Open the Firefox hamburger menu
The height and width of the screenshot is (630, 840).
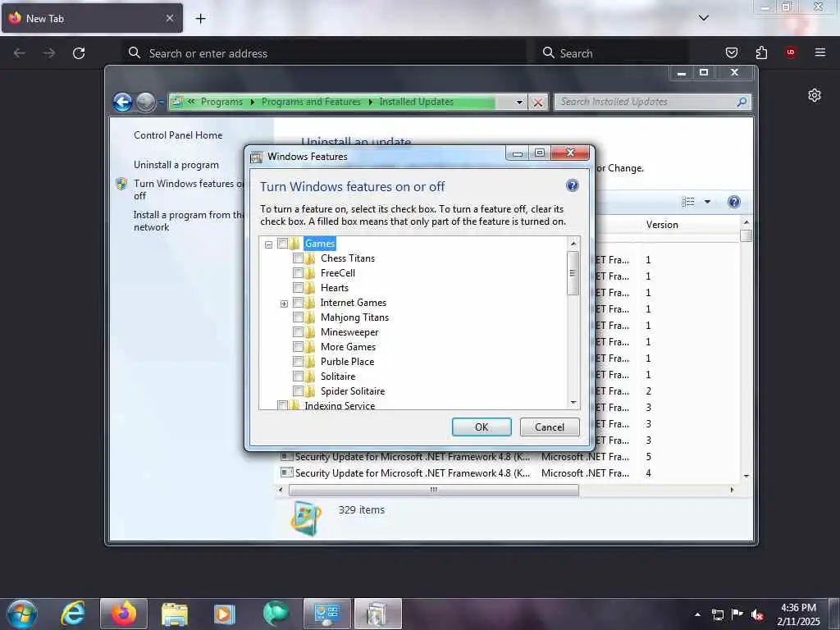(820, 52)
